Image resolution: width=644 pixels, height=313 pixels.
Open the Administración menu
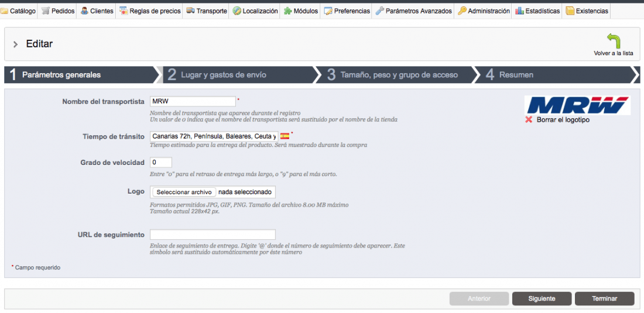pyautogui.click(x=484, y=11)
